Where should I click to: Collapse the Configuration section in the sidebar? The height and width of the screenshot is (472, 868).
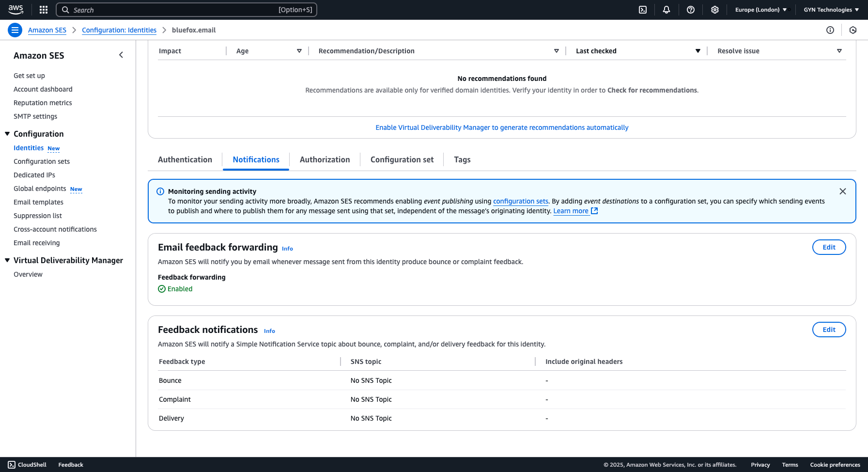pyautogui.click(x=7, y=134)
